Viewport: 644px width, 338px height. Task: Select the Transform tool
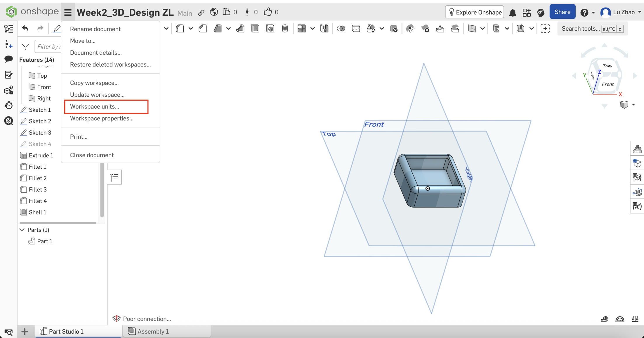click(x=370, y=28)
